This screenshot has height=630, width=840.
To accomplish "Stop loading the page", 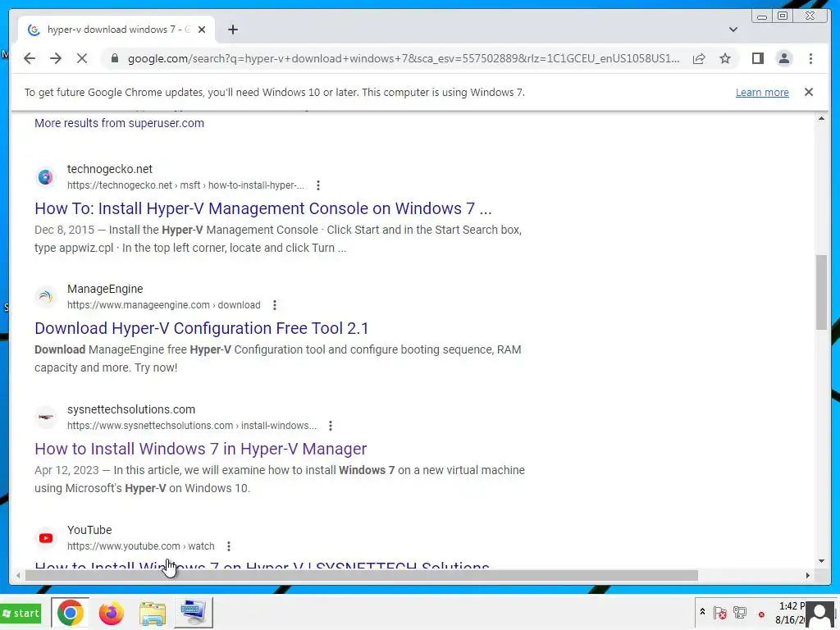I will tap(82, 58).
